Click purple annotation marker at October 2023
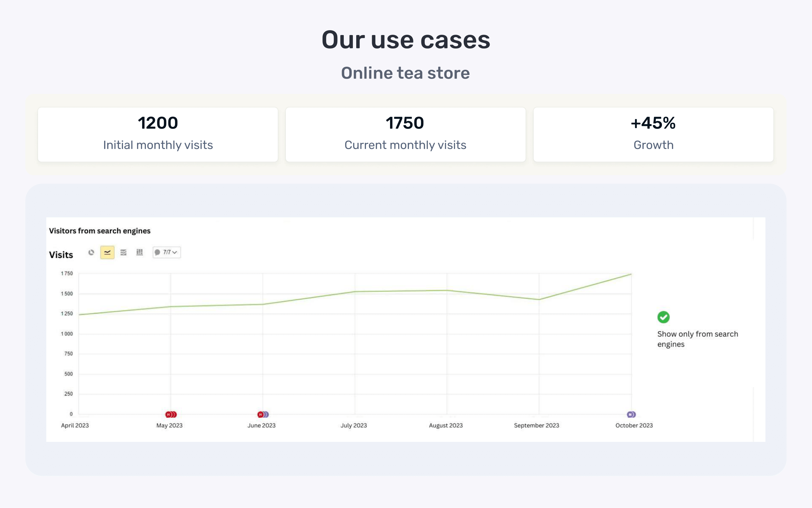 (x=631, y=414)
